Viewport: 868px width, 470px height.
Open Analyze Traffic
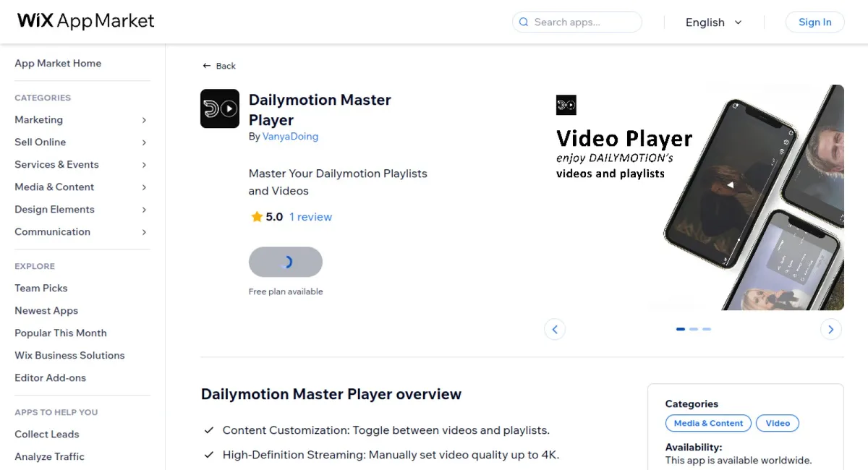tap(49, 457)
